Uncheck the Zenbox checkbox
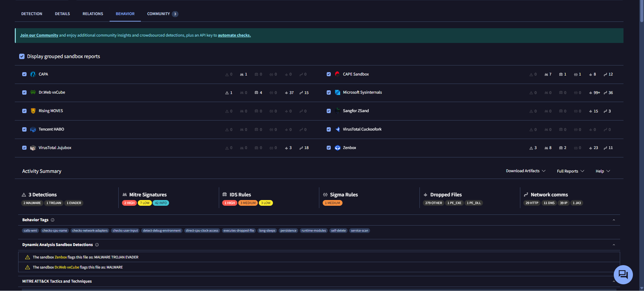644x291 pixels. 329,148
